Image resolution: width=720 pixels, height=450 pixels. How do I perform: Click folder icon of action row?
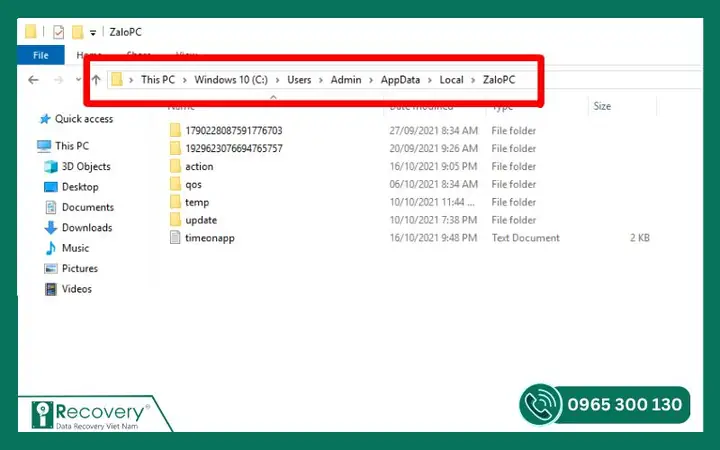tap(175, 166)
